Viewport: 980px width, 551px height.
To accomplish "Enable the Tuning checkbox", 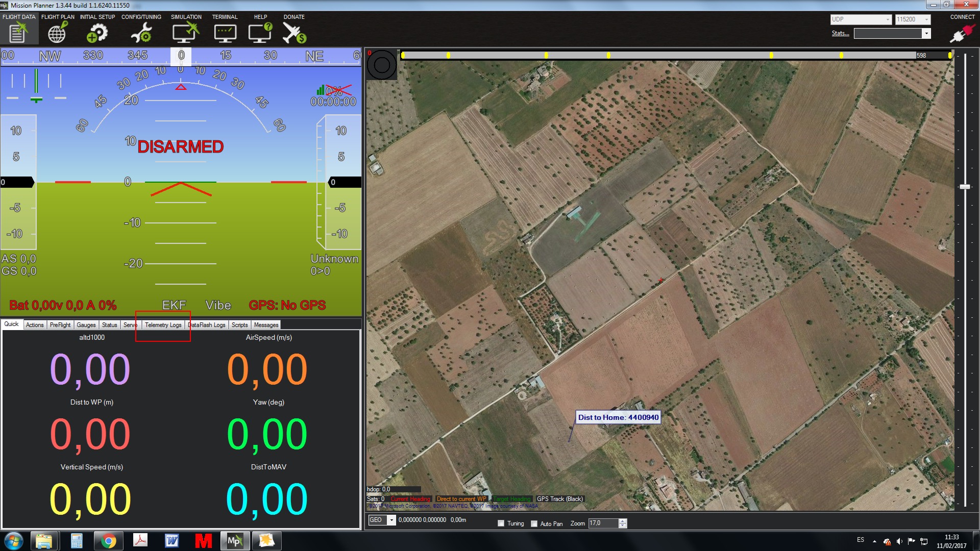I will click(501, 523).
